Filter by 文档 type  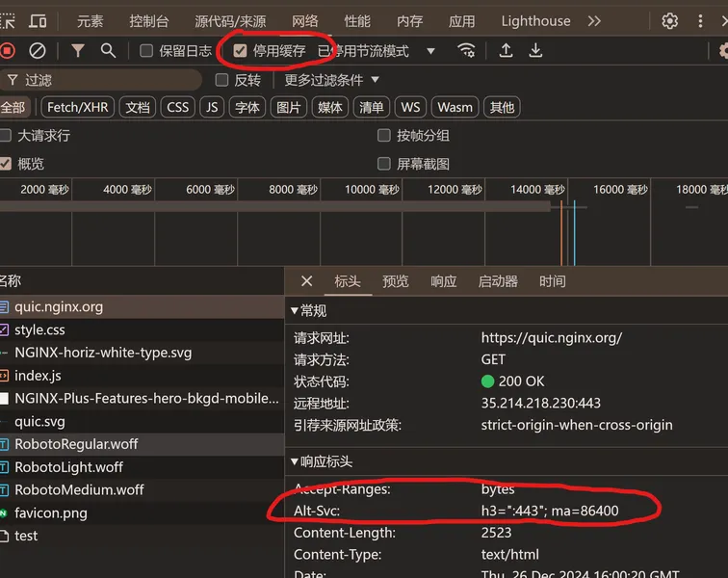point(138,107)
